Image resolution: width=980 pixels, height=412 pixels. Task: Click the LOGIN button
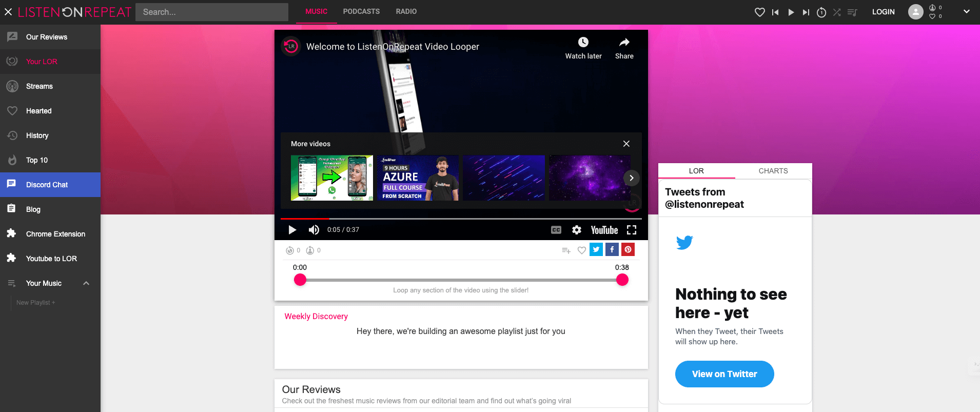point(883,12)
